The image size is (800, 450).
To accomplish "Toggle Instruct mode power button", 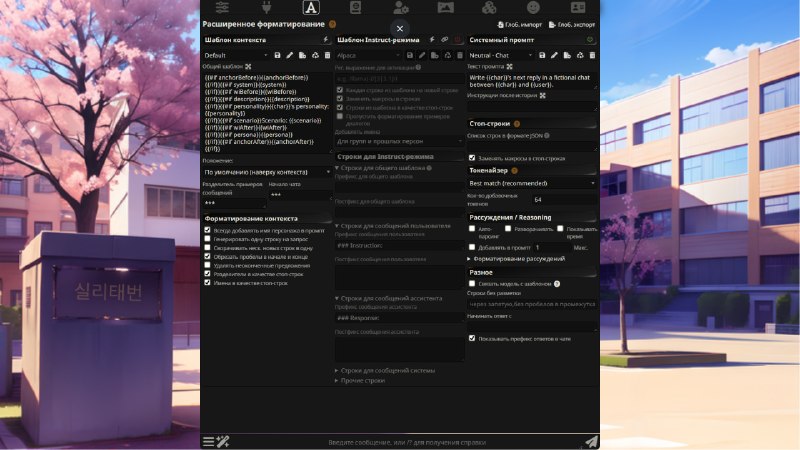I will [457, 39].
